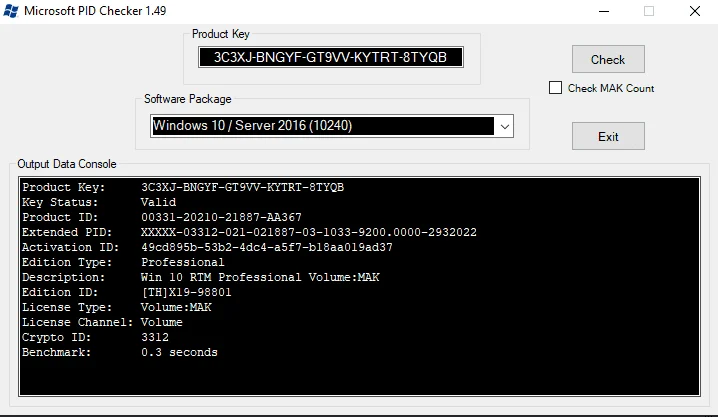Click the 'Software Package' group label
This screenshot has height=417, width=718.
click(188, 99)
